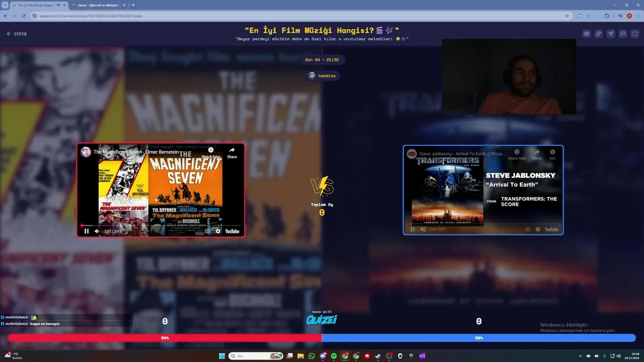Image resolution: width=644 pixels, height=362 pixels.
Task: Open WhatsApp from the taskbar
Action: (x=311, y=356)
